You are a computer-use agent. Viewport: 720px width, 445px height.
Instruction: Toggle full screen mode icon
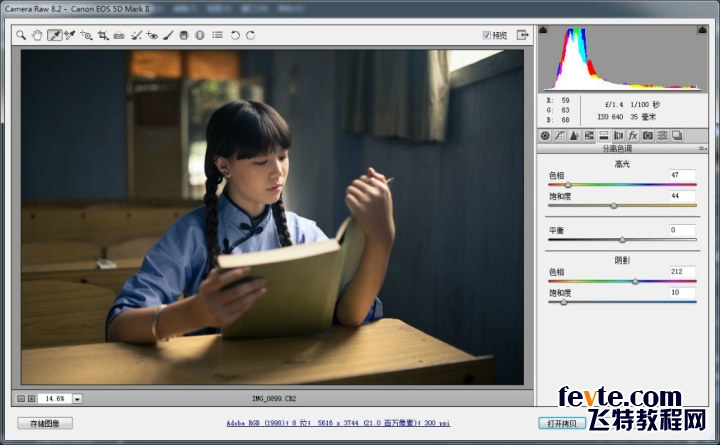pos(523,35)
